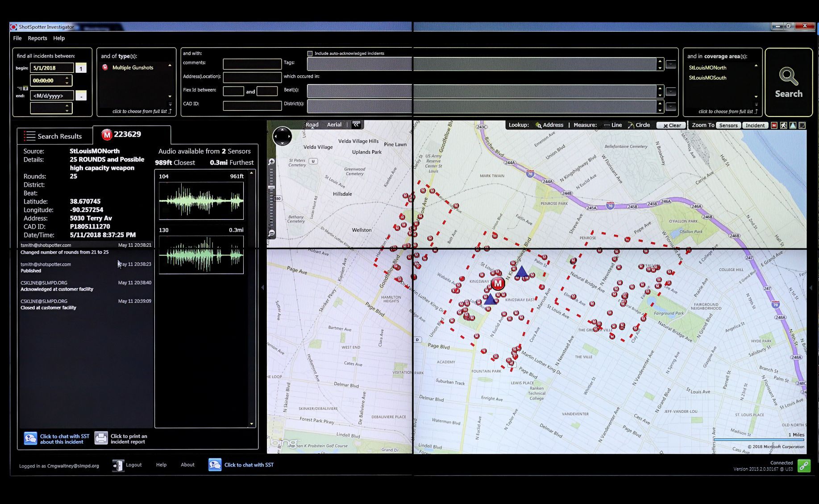Click the printer incident report icon
Screen dimensions: 819x504
pyautogui.click(x=101, y=438)
